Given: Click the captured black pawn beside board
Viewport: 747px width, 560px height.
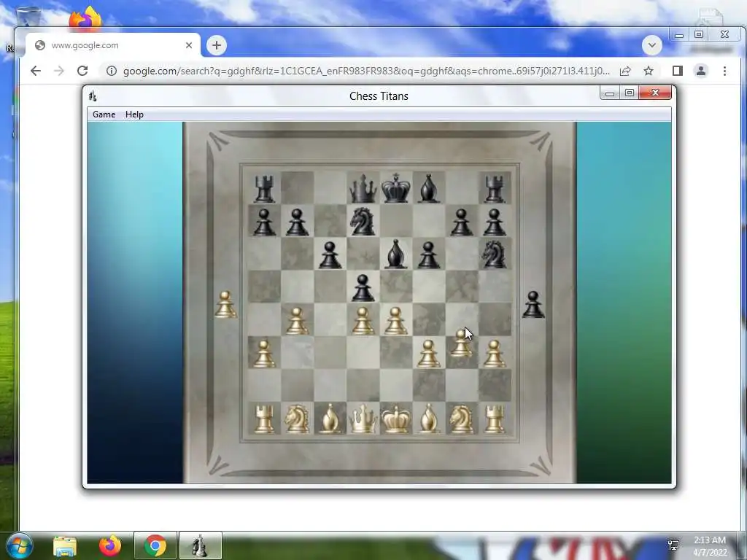Looking at the screenshot, I should click(x=533, y=304).
